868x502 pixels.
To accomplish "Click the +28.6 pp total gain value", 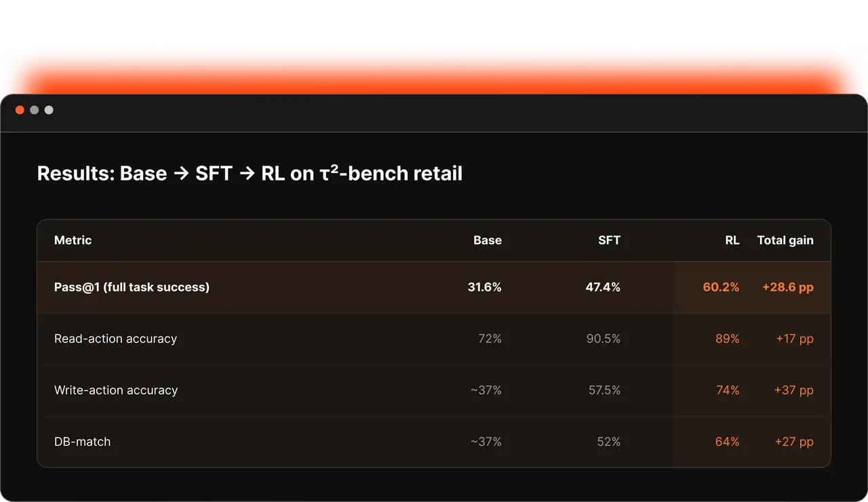I will pyautogui.click(x=788, y=287).
